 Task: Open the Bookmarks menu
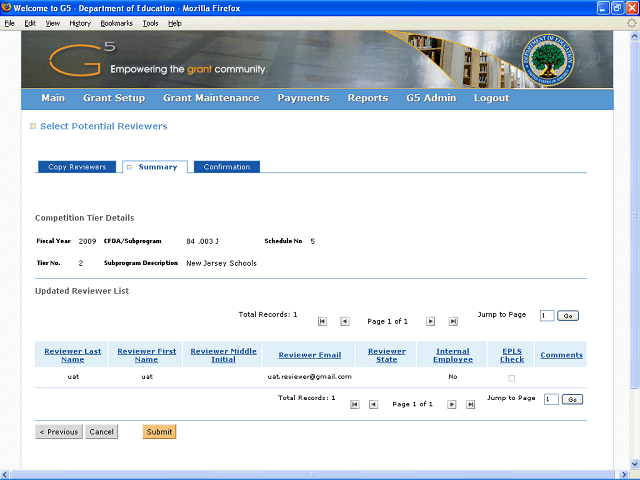pos(117,23)
